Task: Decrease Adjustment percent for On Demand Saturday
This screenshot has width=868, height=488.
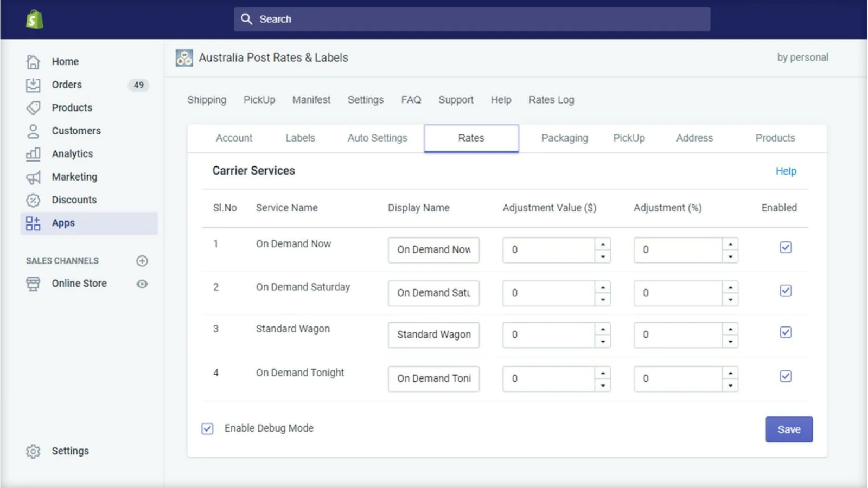Action: pos(730,299)
